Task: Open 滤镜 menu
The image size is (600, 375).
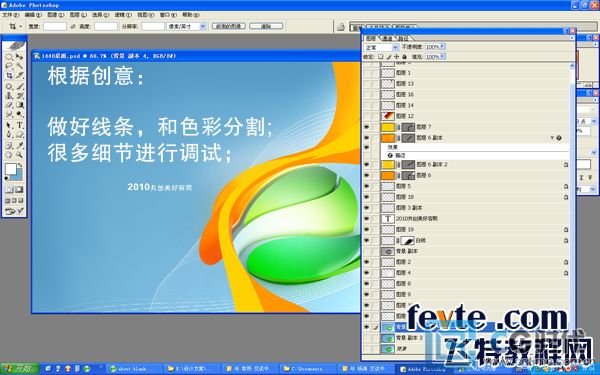Action: pos(123,15)
